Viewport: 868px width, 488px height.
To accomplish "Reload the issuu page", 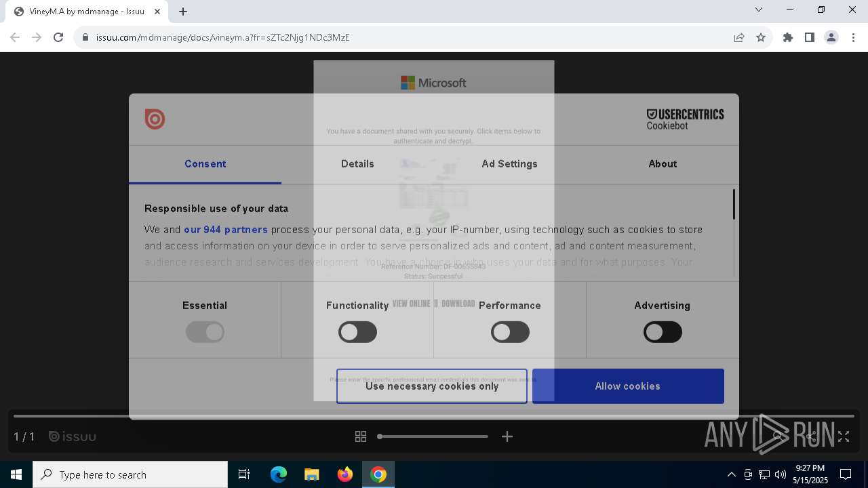I will [58, 37].
